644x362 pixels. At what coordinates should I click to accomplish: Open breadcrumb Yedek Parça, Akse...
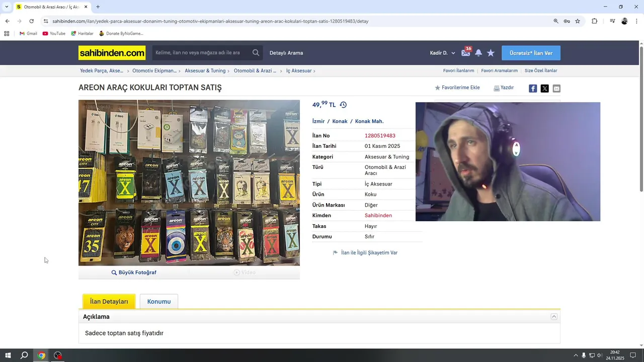click(x=102, y=71)
